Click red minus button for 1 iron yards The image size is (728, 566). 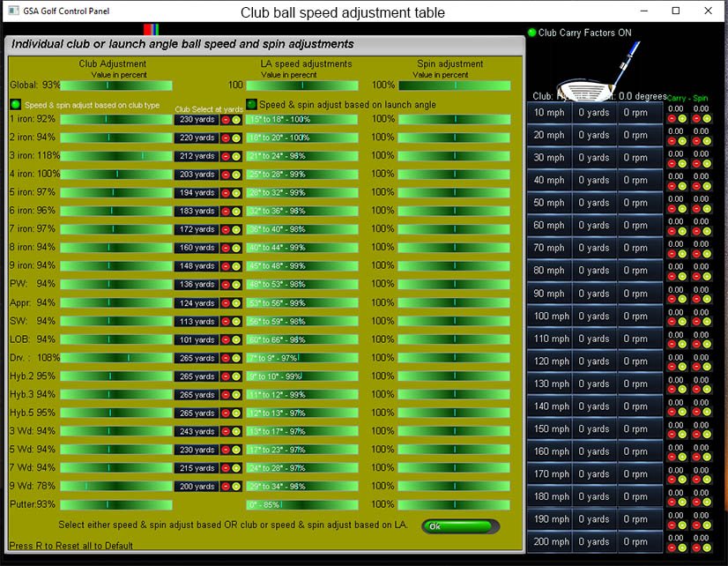pyautogui.click(x=225, y=119)
